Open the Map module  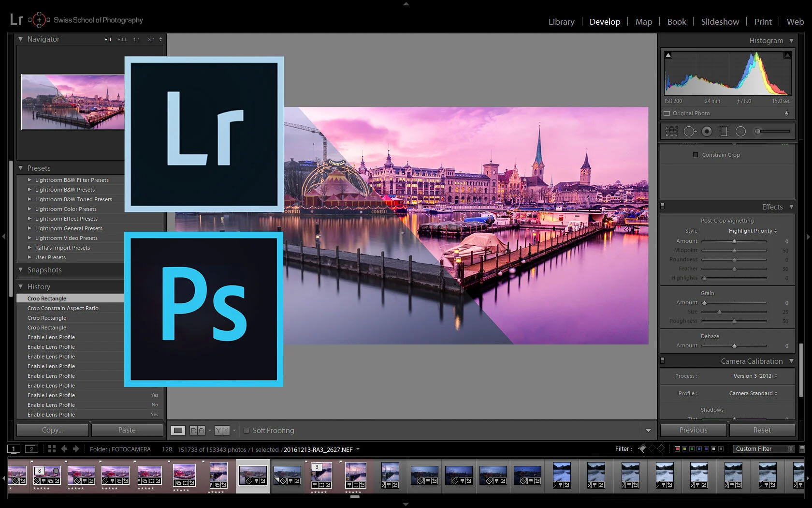644,22
